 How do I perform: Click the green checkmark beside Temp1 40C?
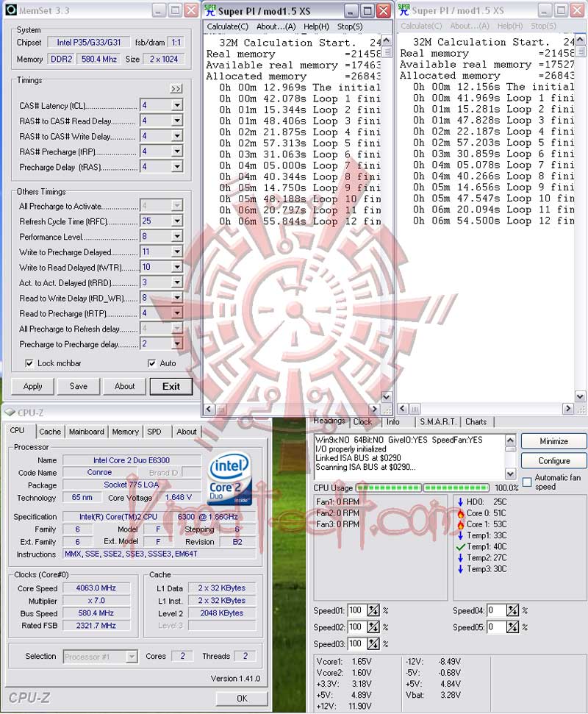[461, 546]
